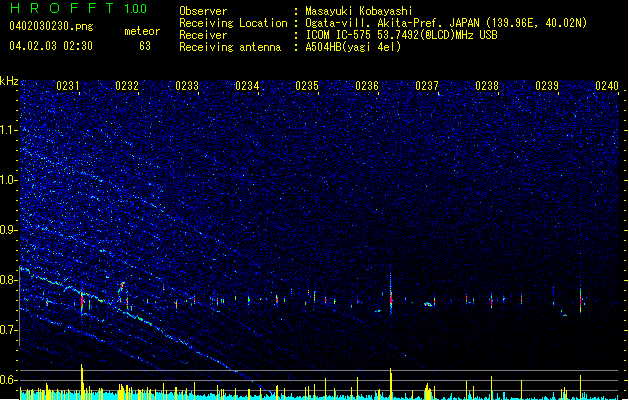Click the meteor count value 63
629x400 pixels.
145,46
